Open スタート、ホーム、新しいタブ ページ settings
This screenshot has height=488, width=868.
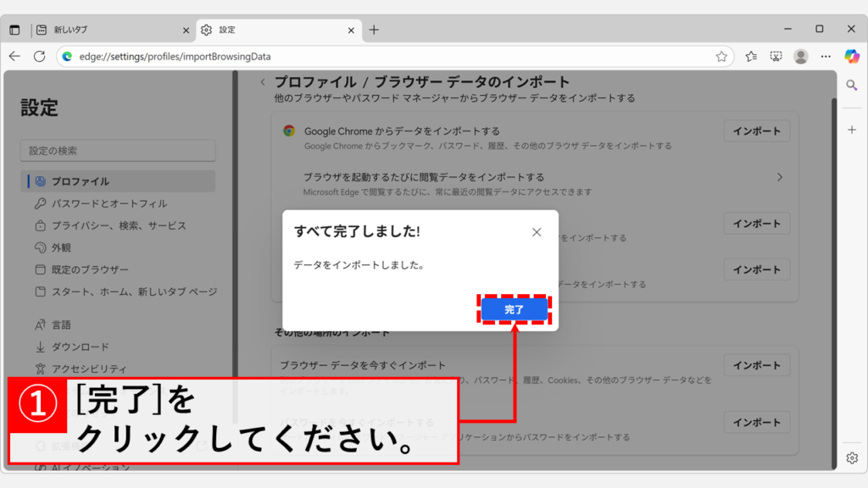[125, 291]
